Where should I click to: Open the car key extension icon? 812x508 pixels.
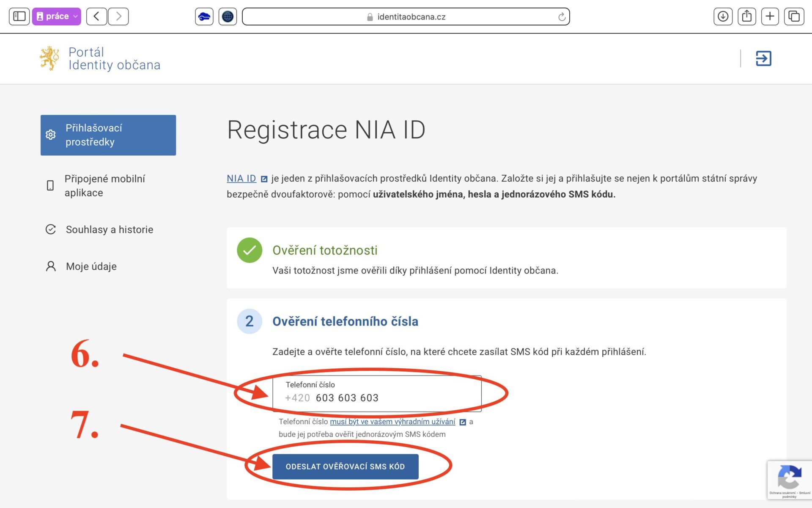coord(204,17)
